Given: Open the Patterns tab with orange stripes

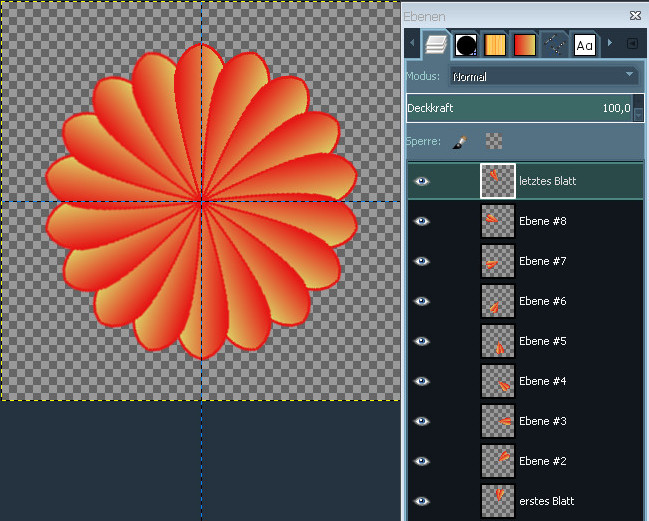Looking at the screenshot, I should point(495,44).
